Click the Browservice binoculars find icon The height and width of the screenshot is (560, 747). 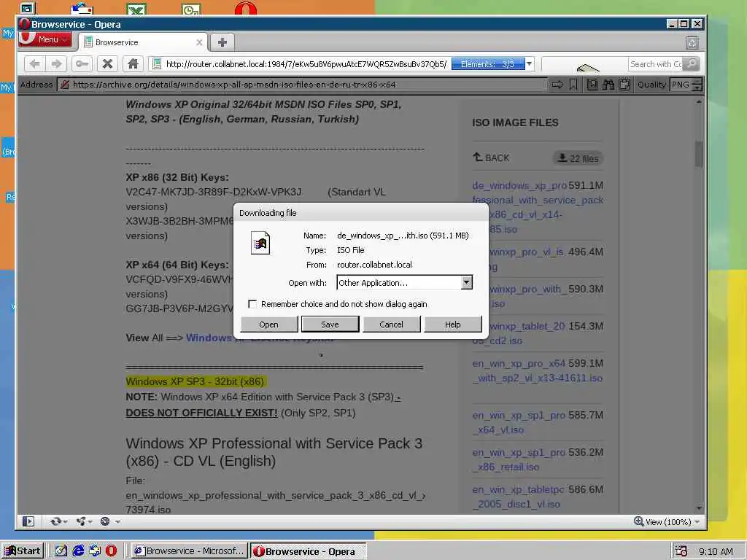click(x=608, y=85)
